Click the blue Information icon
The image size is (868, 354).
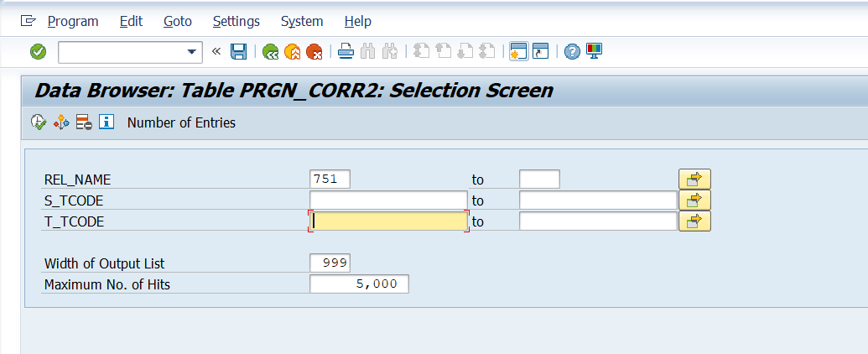(107, 122)
